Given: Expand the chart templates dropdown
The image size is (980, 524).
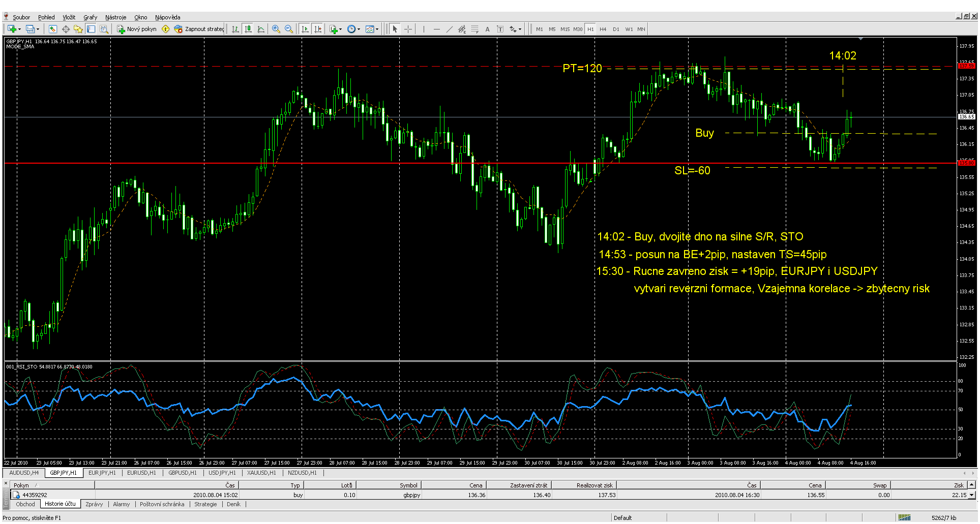Looking at the screenshot, I should click(x=377, y=29).
